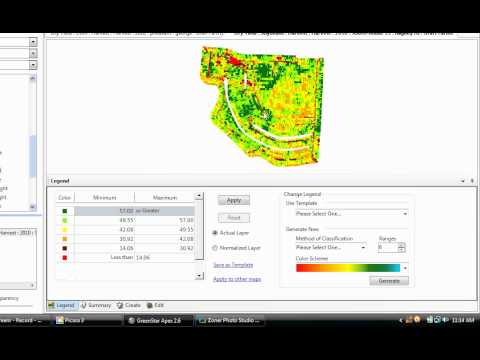The height and width of the screenshot is (360, 480).
Task: Open Zoner Photo Studio in the taskbar
Action: coord(230,321)
